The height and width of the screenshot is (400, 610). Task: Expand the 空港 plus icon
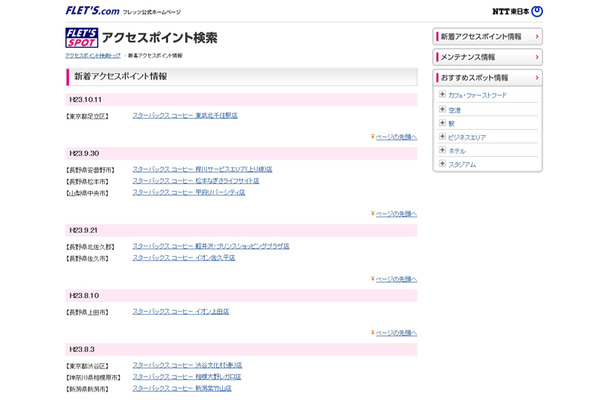point(442,109)
